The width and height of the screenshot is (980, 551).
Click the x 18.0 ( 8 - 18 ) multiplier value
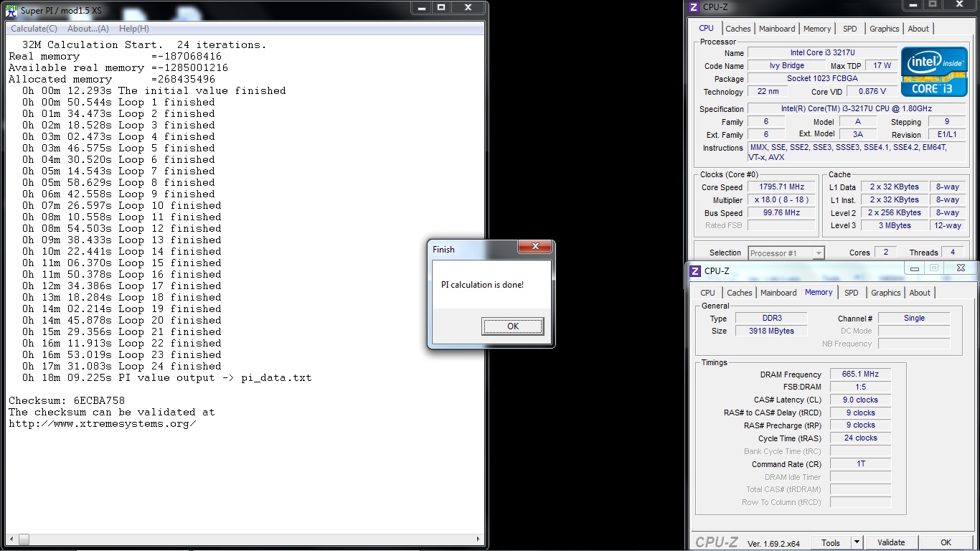click(781, 199)
